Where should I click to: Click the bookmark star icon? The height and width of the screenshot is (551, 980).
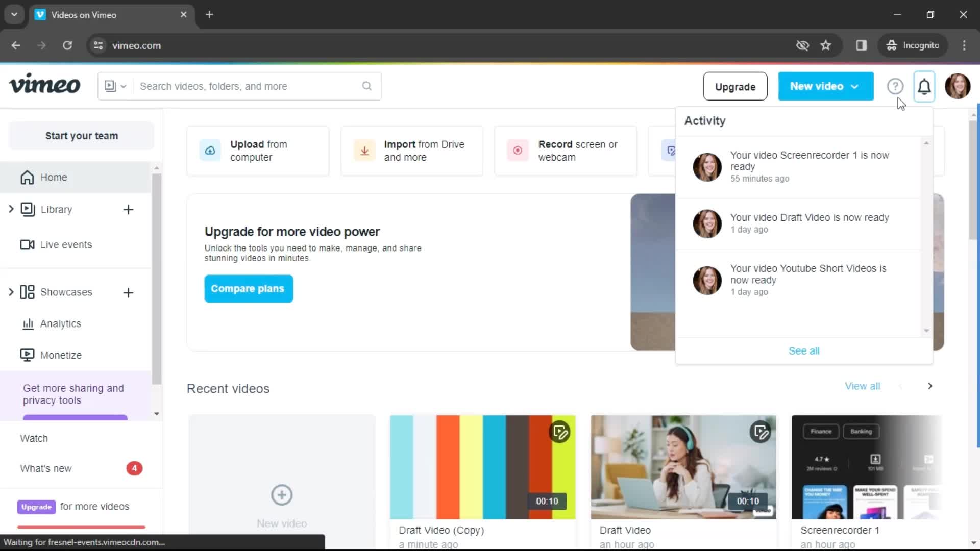click(x=825, y=45)
